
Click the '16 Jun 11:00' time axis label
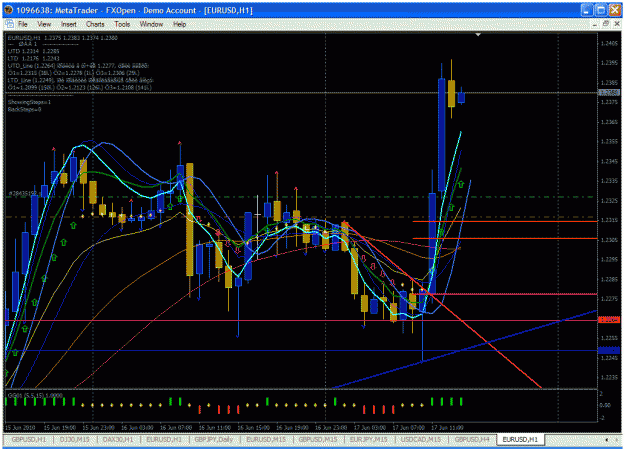click(214, 427)
